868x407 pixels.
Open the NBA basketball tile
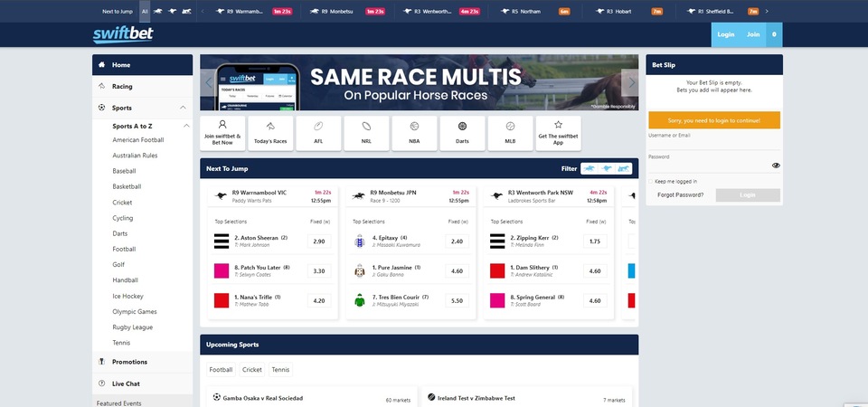(414, 133)
